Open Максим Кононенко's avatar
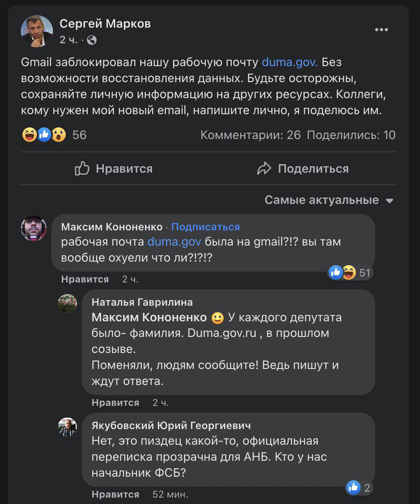420x504 pixels. point(34,228)
